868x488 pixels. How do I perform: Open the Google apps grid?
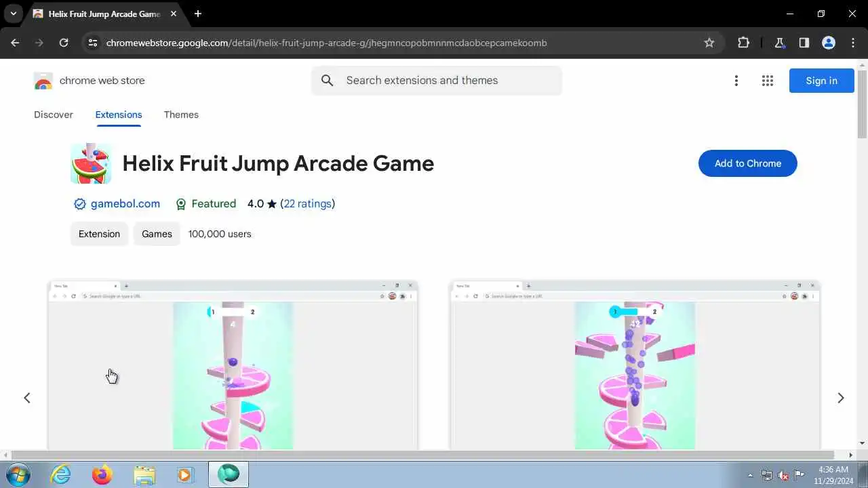[768, 81]
